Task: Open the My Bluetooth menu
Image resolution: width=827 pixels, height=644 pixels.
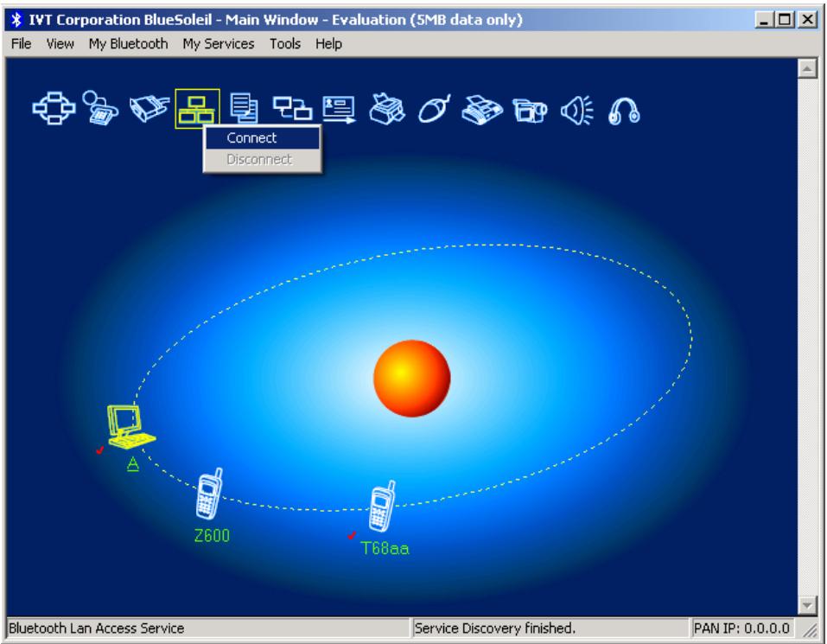Action: [128, 44]
